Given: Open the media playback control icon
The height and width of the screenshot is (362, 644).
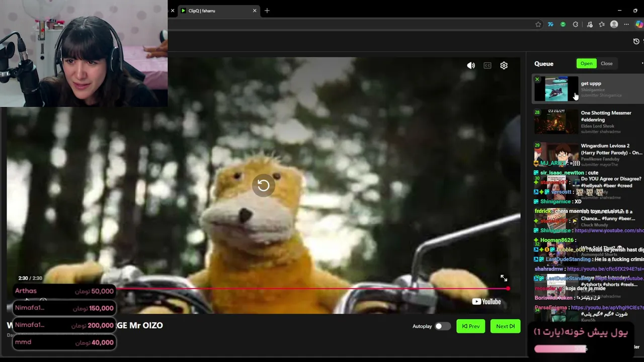Looking at the screenshot, I should tap(590, 24).
